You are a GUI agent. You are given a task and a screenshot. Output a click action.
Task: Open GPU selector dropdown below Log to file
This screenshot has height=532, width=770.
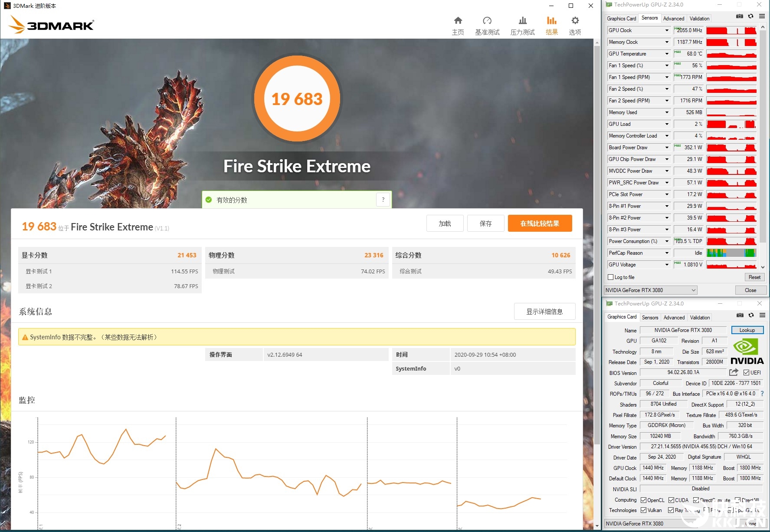(x=651, y=290)
